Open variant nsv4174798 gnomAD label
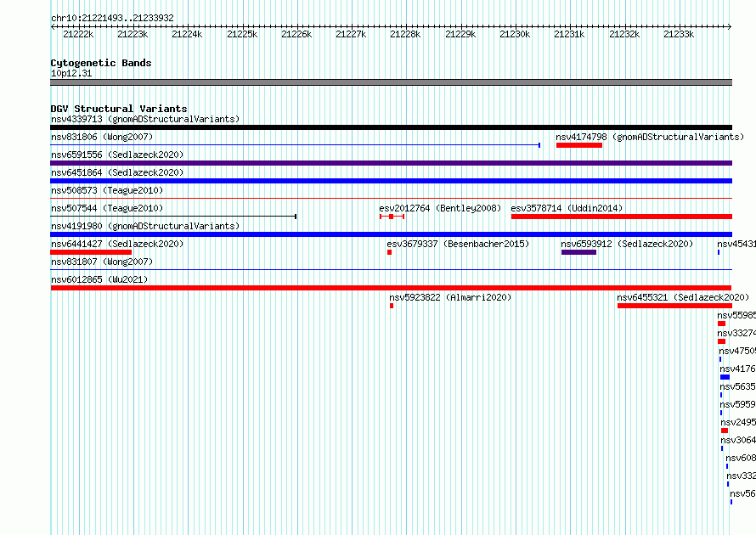 (650, 137)
